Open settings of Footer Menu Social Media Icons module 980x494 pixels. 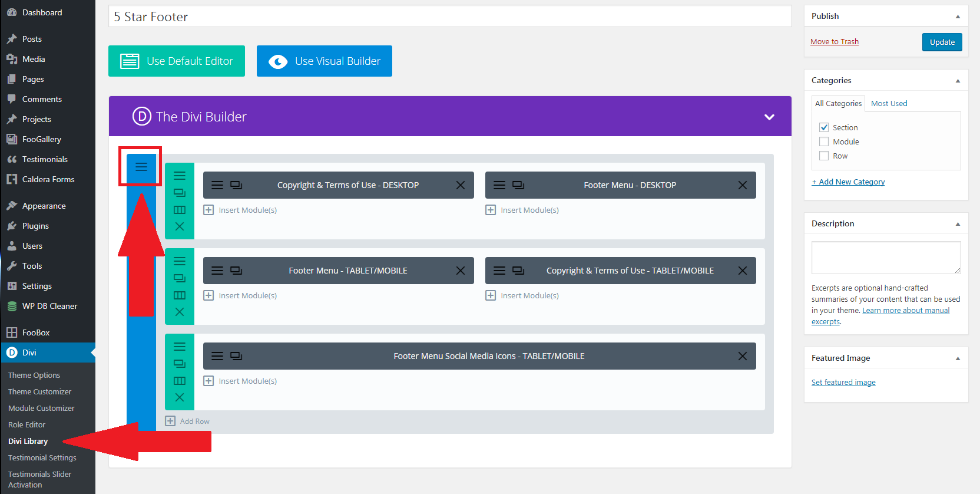[x=217, y=356]
